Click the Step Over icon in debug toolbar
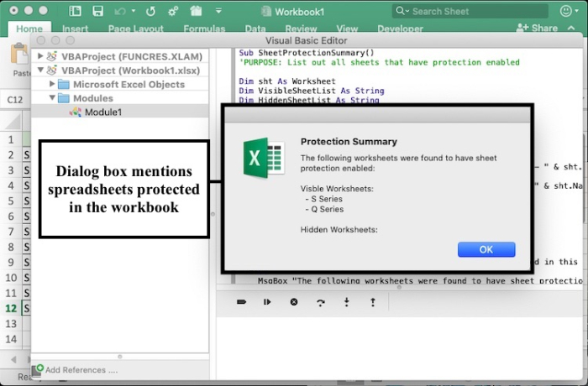The height and width of the screenshot is (386, 588). tap(320, 302)
